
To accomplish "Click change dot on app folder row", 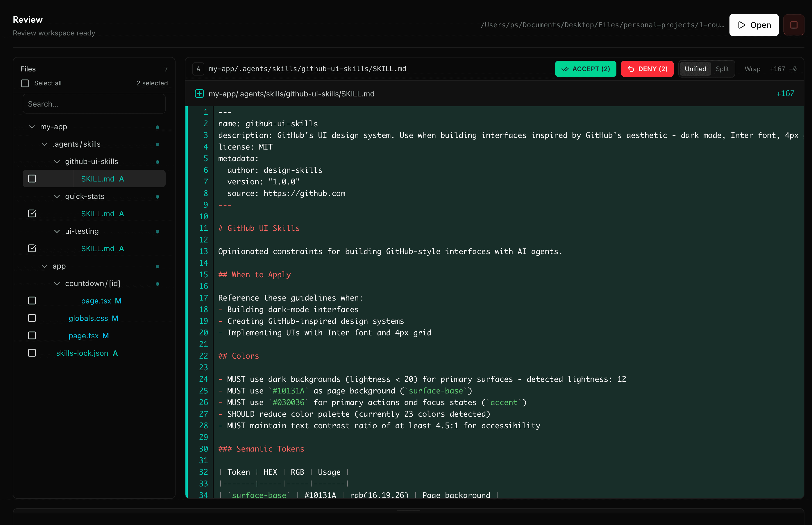I will point(157,266).
